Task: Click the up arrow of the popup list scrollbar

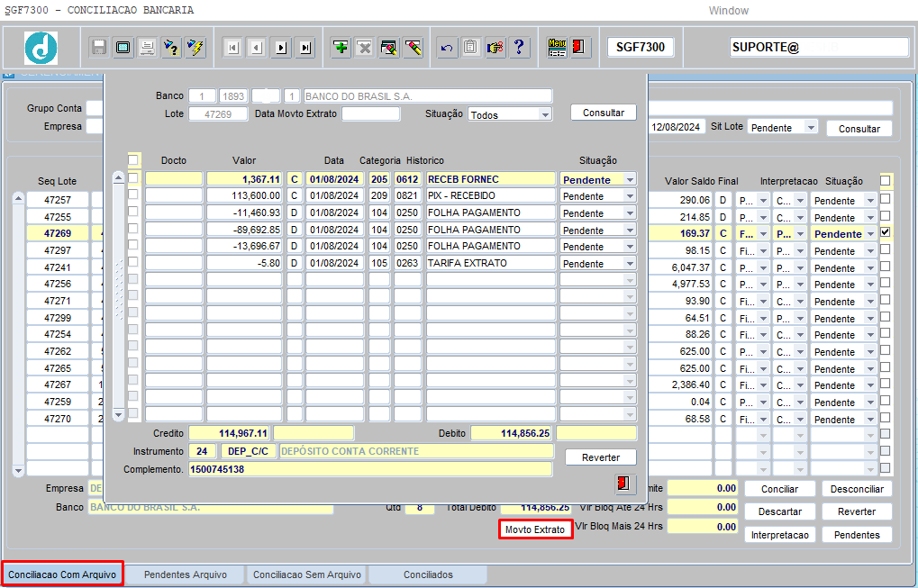Action: (118, 177)
